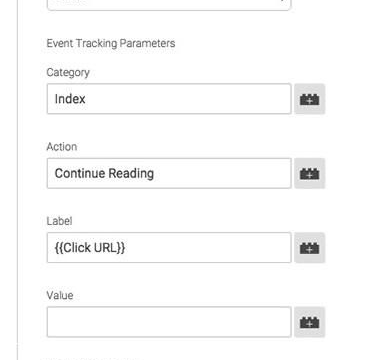The width and height of the screenshot is (381, 360).
Task: Open the partially visible dropdown at top
Action: [169, 5]
